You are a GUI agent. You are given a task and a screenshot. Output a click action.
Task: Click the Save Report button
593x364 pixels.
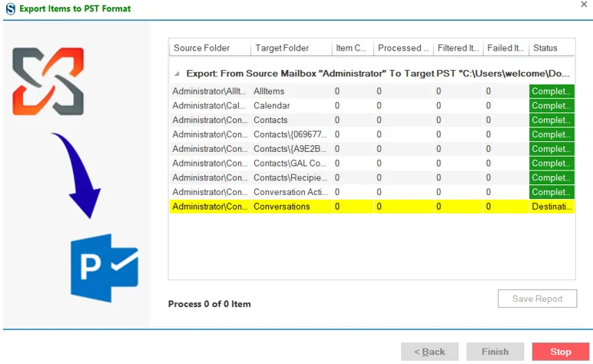coord(537,299)
